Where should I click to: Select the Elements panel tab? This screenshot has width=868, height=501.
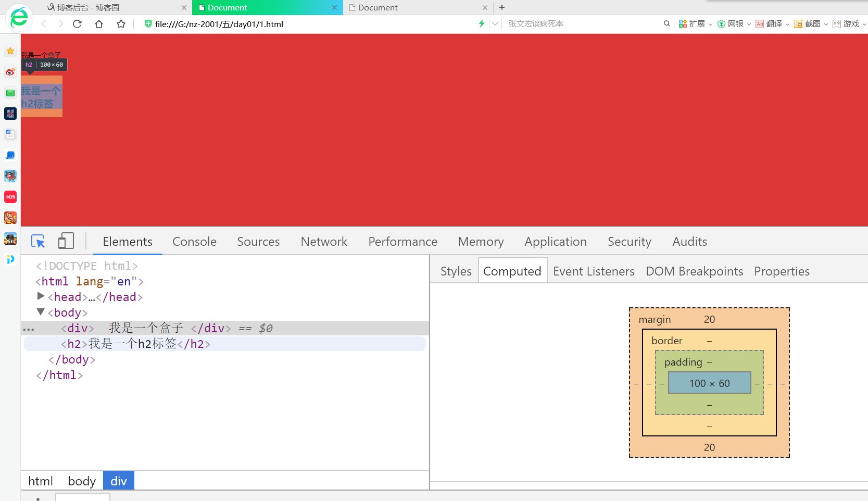click(x=128, y=242)
